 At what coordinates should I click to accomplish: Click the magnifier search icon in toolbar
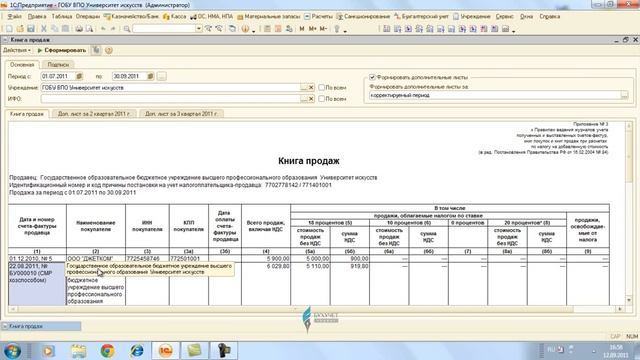(x=127, y=29)
